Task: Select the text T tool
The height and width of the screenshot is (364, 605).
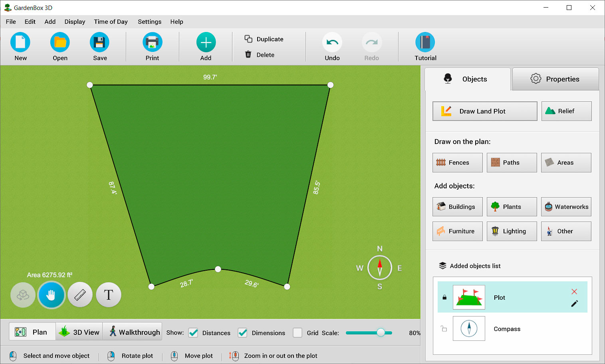Action: coord(109,295)
